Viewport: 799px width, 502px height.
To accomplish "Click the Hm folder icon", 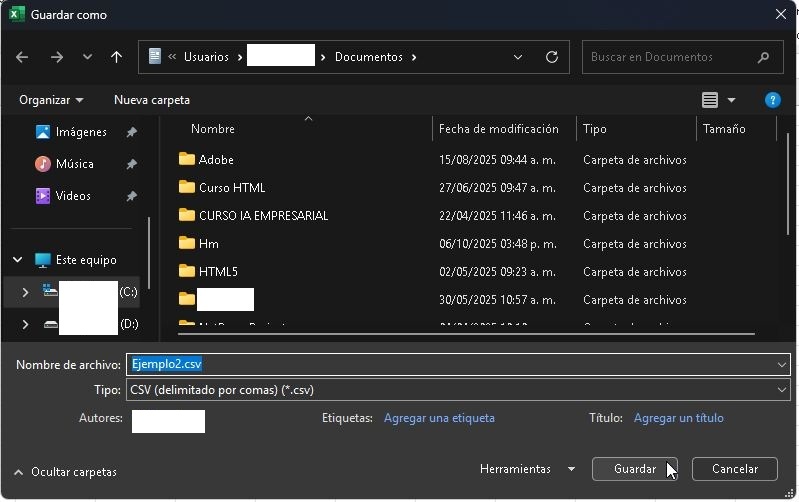I will pos(187,243).
